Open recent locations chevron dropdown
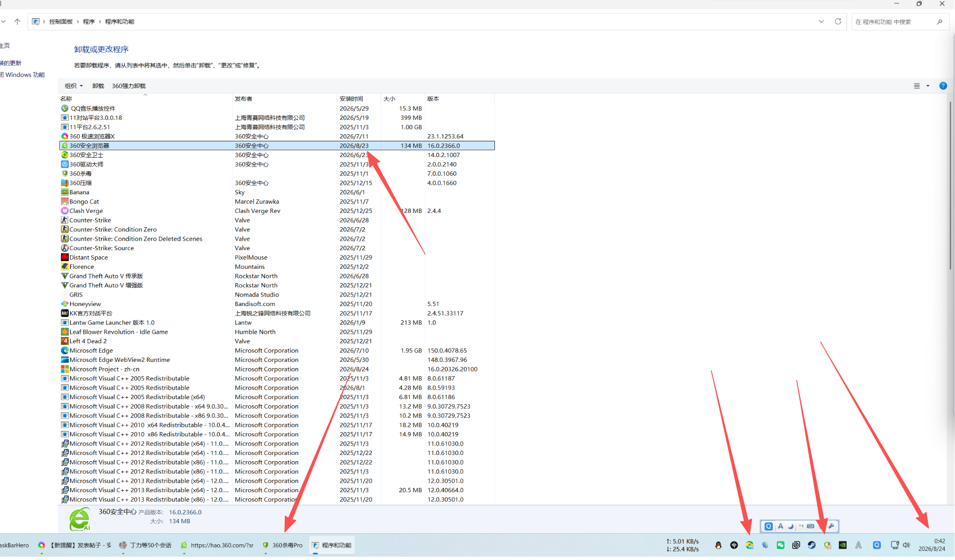955x560 pixels. coord(3,21)
